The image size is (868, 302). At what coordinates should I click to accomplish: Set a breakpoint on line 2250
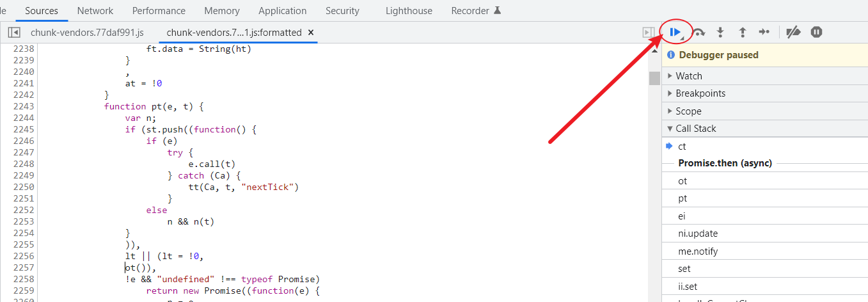pyautogui.click(x=23, y=187)
